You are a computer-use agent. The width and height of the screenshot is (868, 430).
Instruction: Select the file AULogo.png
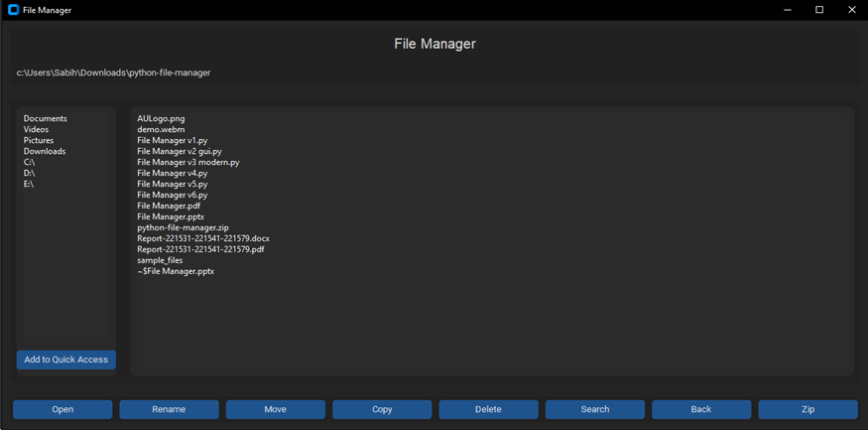(x=161, y=118)
